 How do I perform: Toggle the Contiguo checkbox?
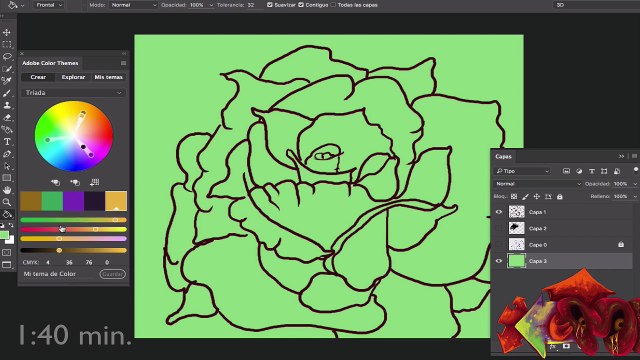point(301,5)
